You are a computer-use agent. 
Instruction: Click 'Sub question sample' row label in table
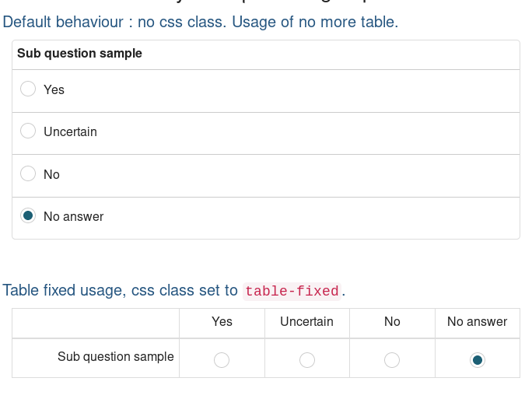point(116,357)
